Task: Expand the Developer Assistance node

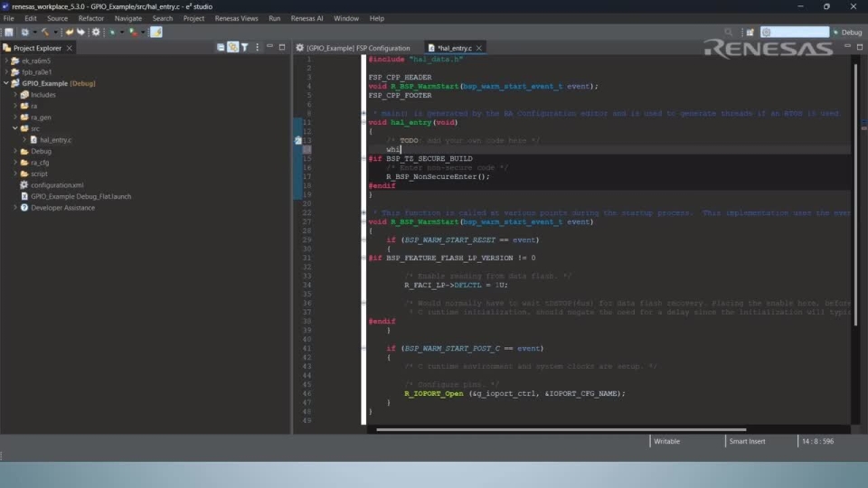Action: (x=15, y=208)
